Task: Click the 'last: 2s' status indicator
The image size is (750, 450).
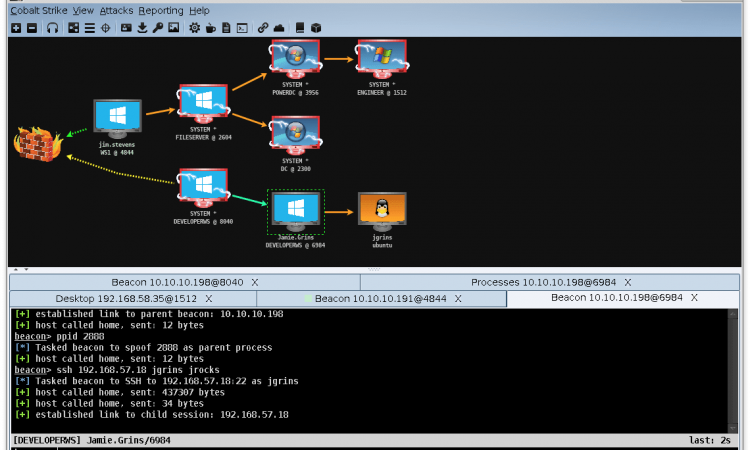Action: [710, 440]
